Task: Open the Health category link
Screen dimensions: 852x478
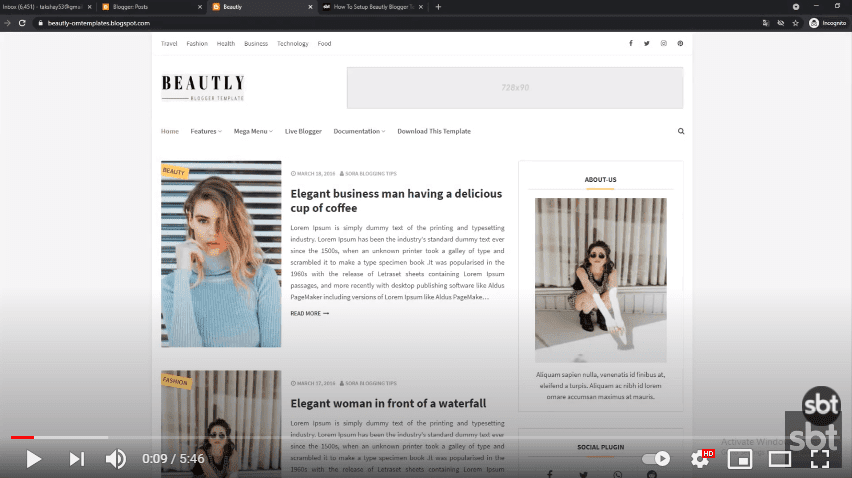Action: tap(225, 43)
